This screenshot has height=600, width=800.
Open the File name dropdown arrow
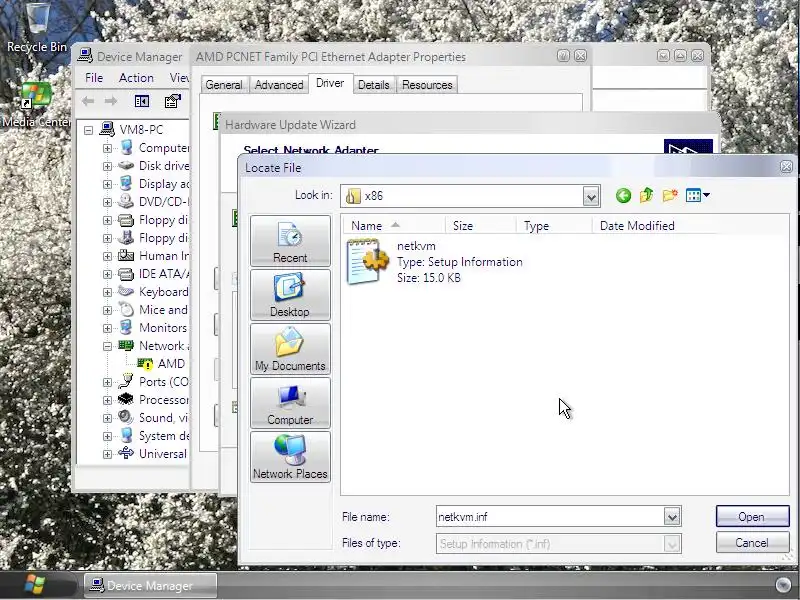(672, 517)
